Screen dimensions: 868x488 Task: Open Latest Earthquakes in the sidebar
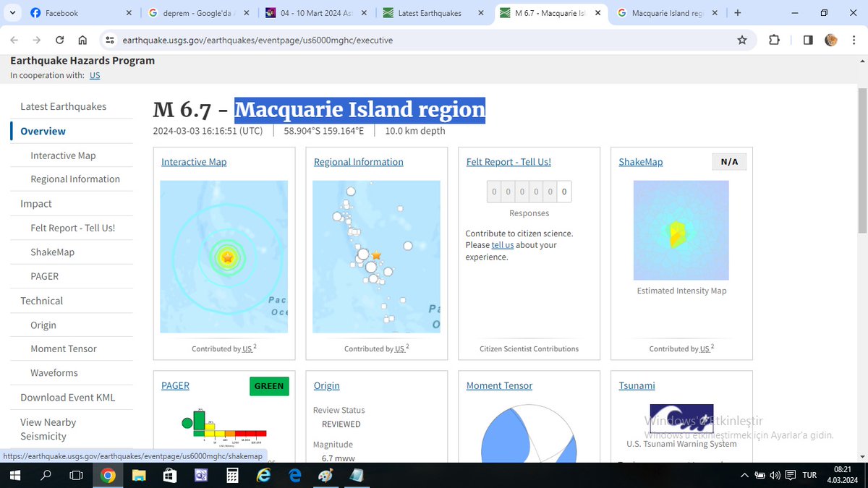click(x=63, y=106)
